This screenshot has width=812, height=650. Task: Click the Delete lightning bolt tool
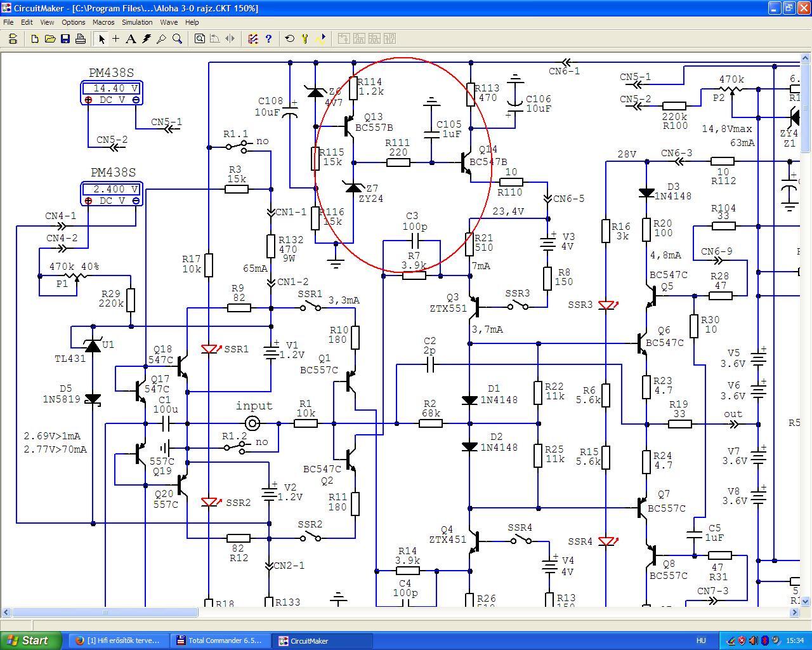147,39
